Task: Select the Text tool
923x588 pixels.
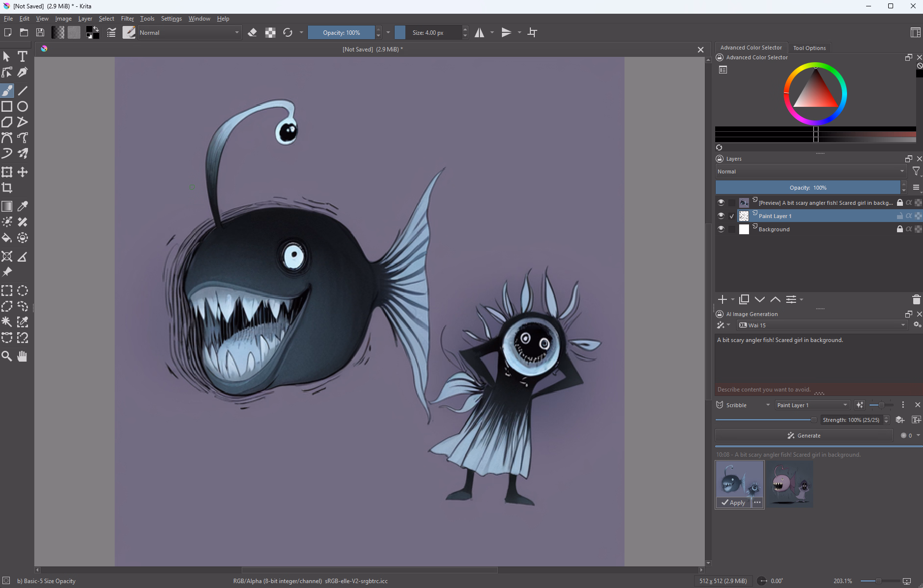Action: (x=23, y=56)
